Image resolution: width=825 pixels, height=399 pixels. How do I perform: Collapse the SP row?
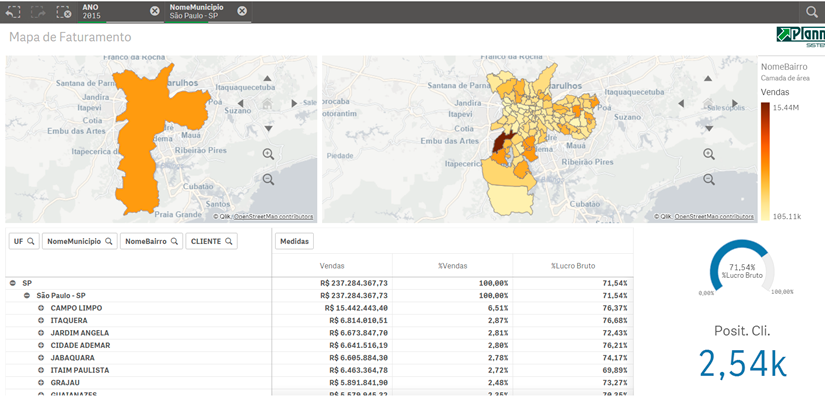click(x=13, y=283)
